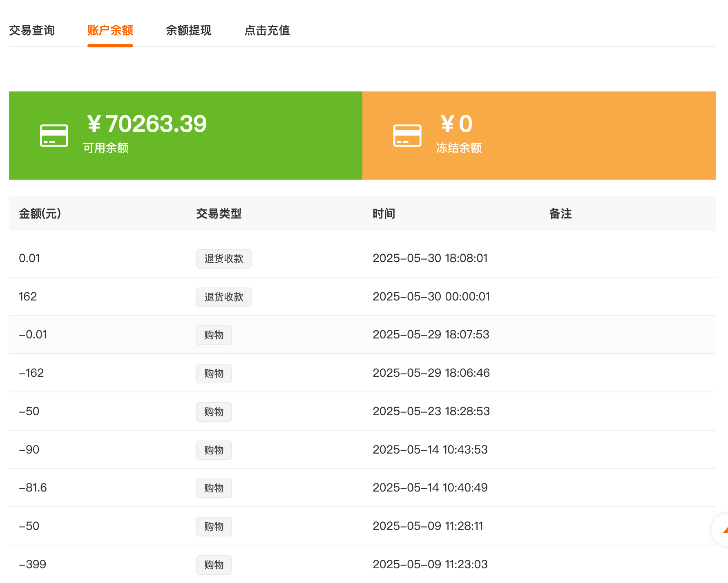Screen dimensions: 728x583
Task: Click the ¥70263.39 available balance amount
Action: pos(147,124)
